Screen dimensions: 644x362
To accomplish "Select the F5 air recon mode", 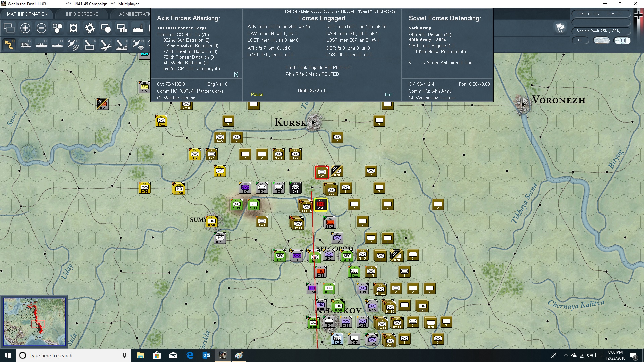I will coord(73,45).
